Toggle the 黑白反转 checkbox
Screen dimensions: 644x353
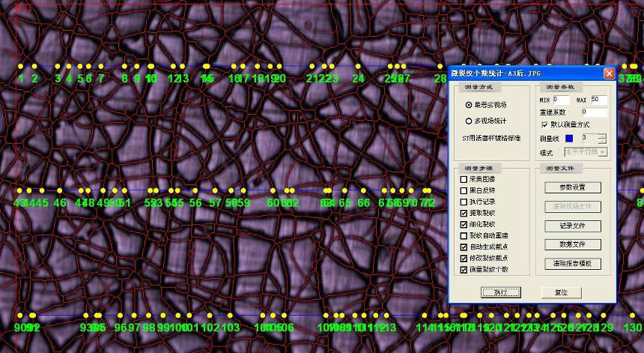(x=464, y=190)
